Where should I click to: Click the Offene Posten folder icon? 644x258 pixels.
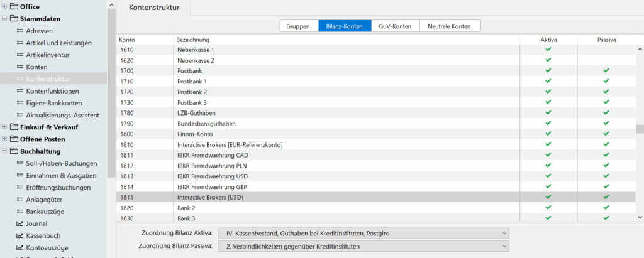tap(14, 139)
